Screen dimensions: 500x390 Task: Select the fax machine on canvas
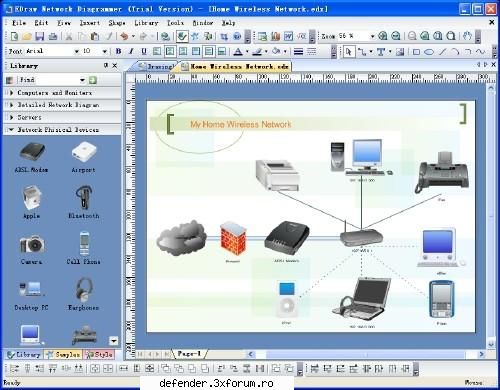click(x=442, y=173)
